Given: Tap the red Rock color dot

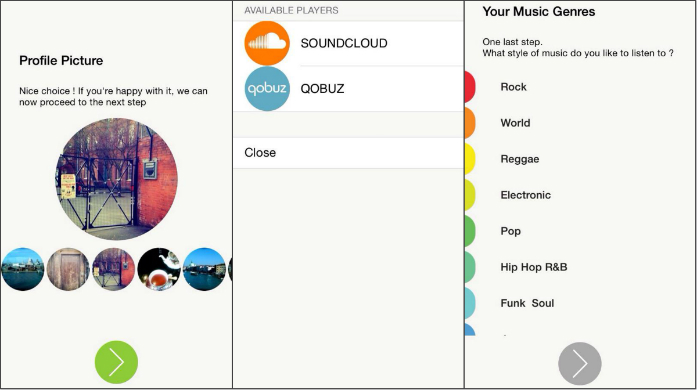Looking at the screenshot, I should [x=470, y=87].
